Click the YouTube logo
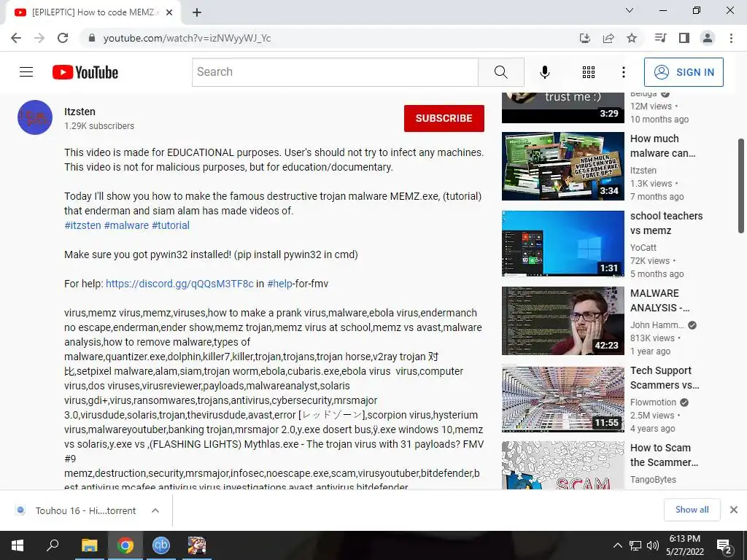 pyautogui.click(x=85, y=72)
